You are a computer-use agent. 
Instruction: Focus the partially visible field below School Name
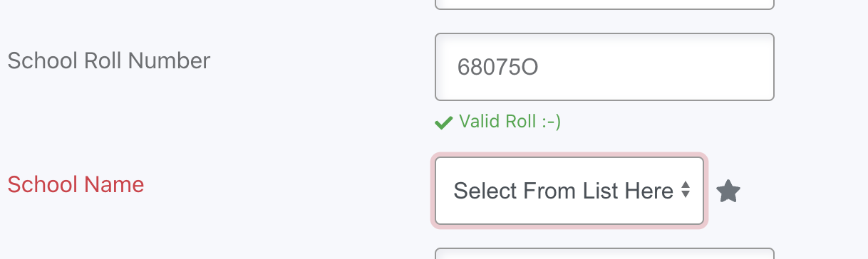(x=604, y=253)
